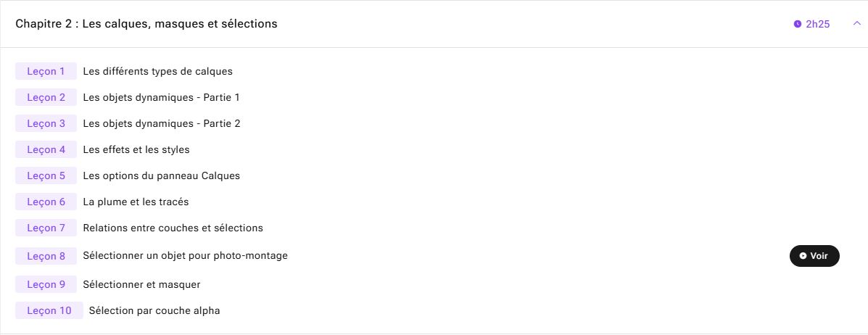Open the Voir button for Leçon 8
Screen dimensions: 868x335
(814, 256)
